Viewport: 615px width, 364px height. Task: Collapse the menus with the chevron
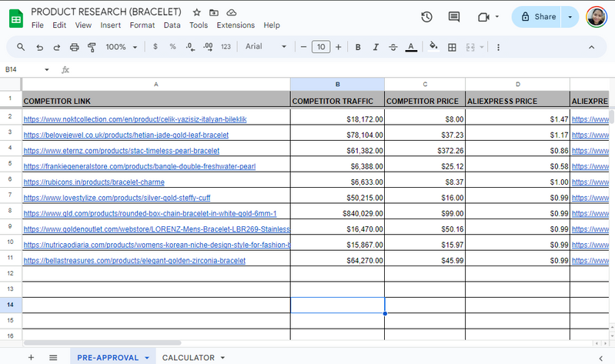[591, 48]
